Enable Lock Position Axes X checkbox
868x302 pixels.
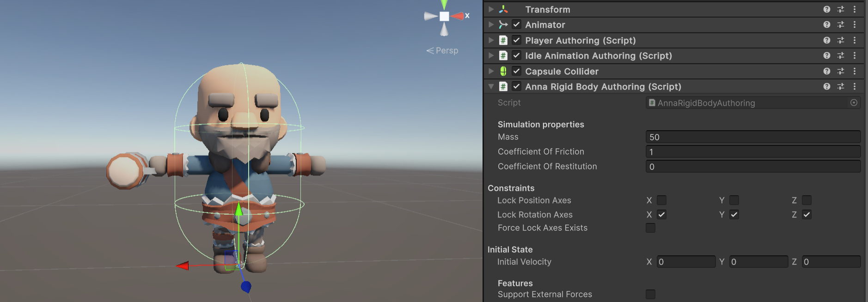tap(661, 200)
